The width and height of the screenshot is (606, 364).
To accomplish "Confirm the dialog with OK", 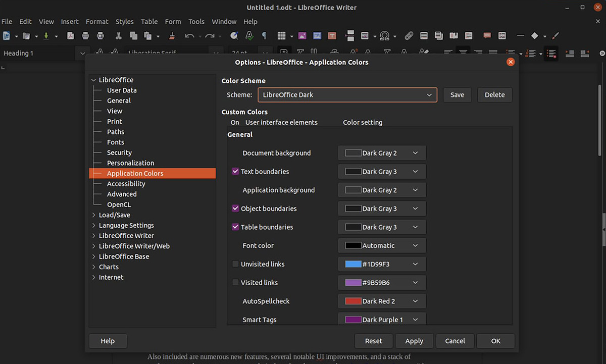I will [496, 341].
